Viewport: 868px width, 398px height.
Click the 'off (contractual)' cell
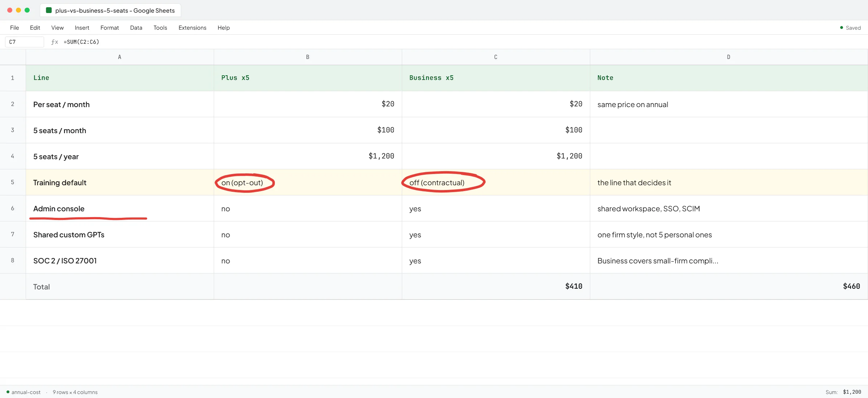click(x=496, y=182)
